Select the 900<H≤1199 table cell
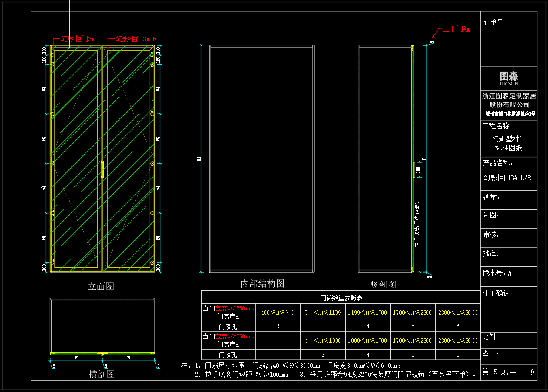Screen dimensions: 548x392 pos(323,313)
